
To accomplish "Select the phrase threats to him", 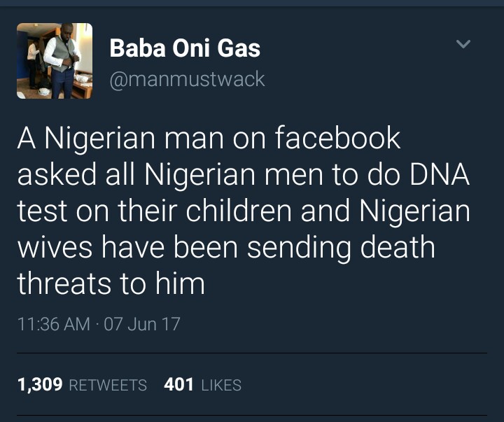I will coord(111,283).
